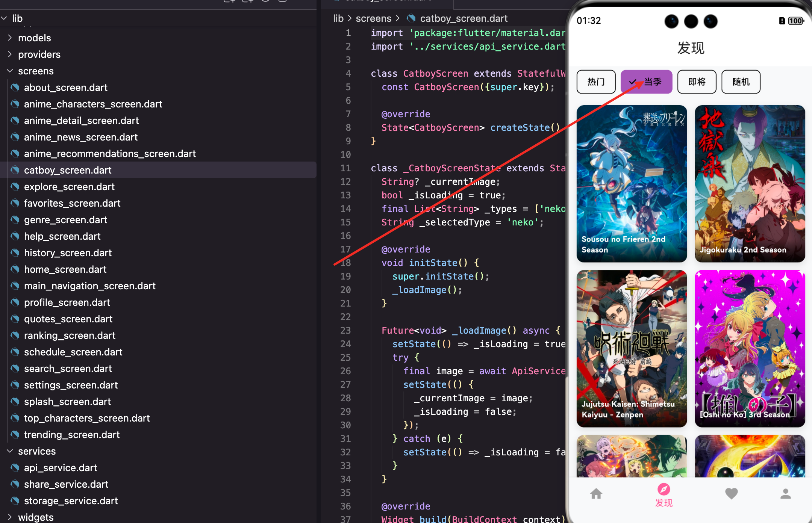Screen dimensions: 812x523
Task: Click the _loadImage() async declaration line
Action: [x=471, y=331]
